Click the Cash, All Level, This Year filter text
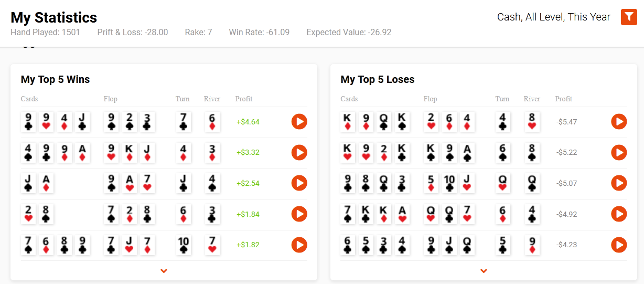This screenshot has height=284, width=644. [554, 17]
